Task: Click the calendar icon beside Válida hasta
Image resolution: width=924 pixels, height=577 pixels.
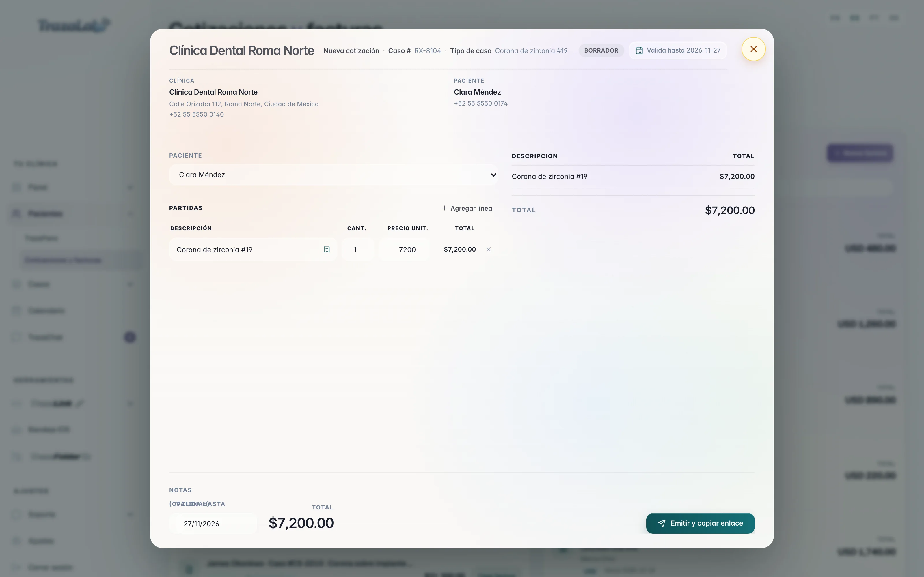Action: point(639,50)
